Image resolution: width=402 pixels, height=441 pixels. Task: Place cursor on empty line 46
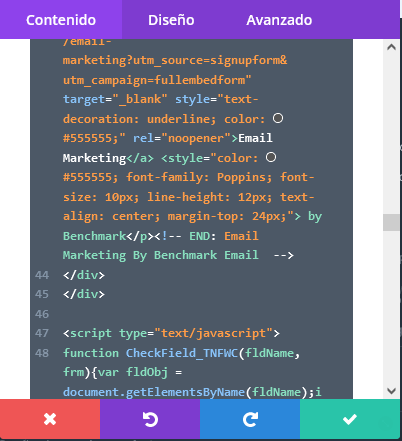coord(191,314)
